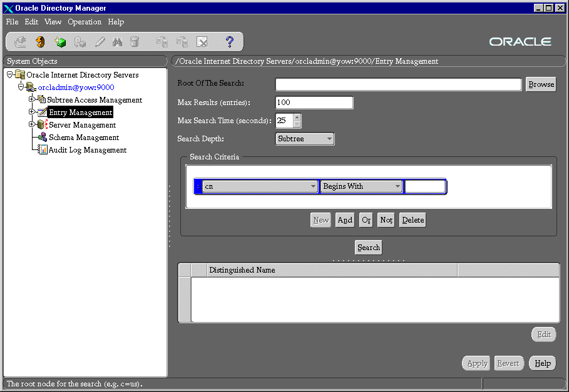Expand the Subtree Access Management node
Image resolution: width=569 pixels, height=392 pixels.
click(32, 99)
